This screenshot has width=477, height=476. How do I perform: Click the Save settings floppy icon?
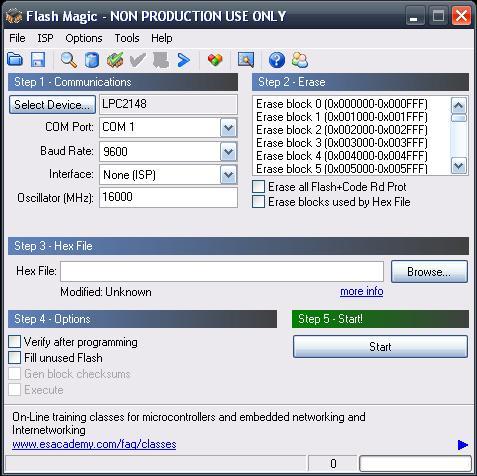(x=38, y=60)
